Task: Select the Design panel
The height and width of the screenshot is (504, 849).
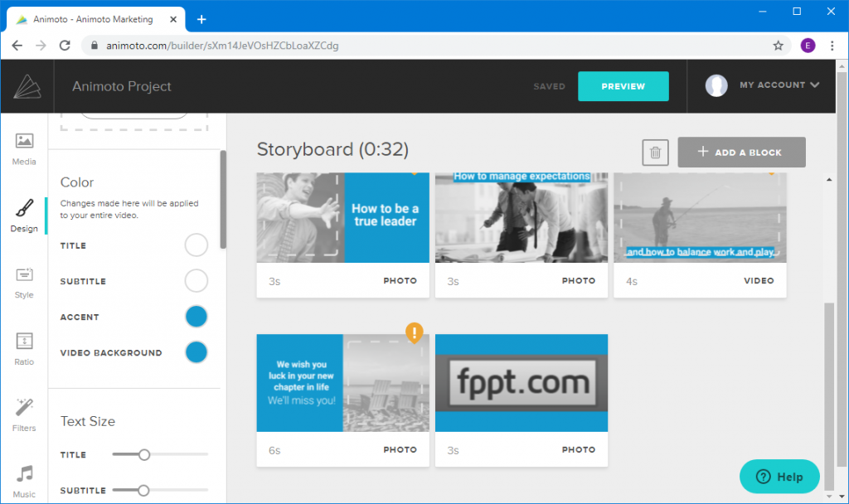Action: (24, 213)
